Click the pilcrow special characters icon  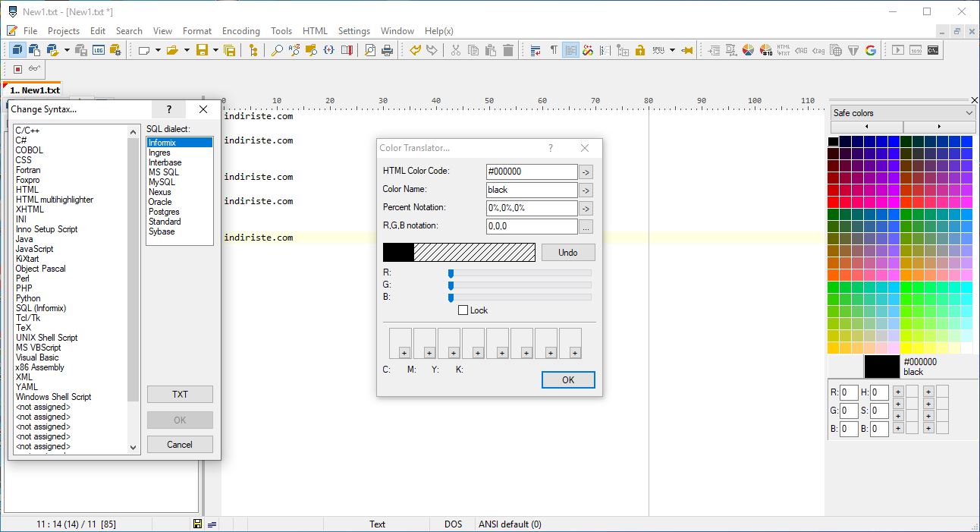point(554,50)
